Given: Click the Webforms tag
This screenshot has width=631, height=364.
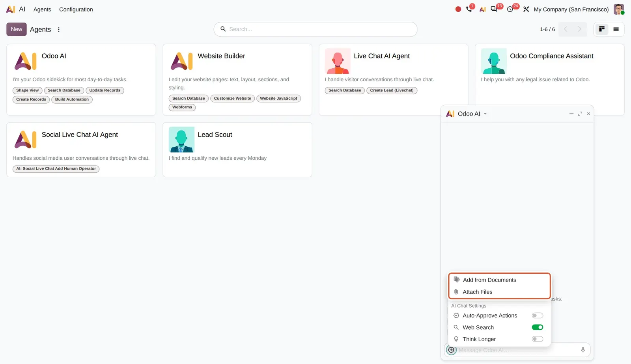Looking at the screenshot, I should pyautogui.click(x=182, y=107).
